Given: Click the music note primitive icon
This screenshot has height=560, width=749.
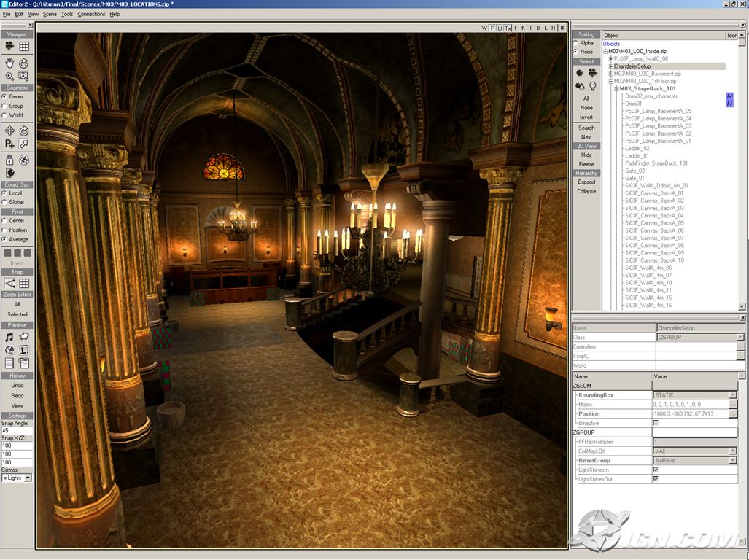Looking at the screenshot, I should point(9,337).
